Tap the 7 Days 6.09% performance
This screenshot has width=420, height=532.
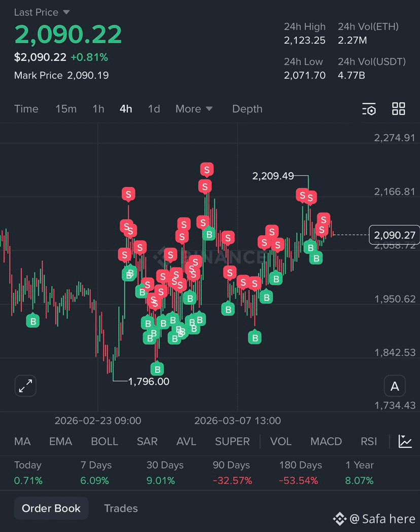pyautogui.click(x=94, y=480)
